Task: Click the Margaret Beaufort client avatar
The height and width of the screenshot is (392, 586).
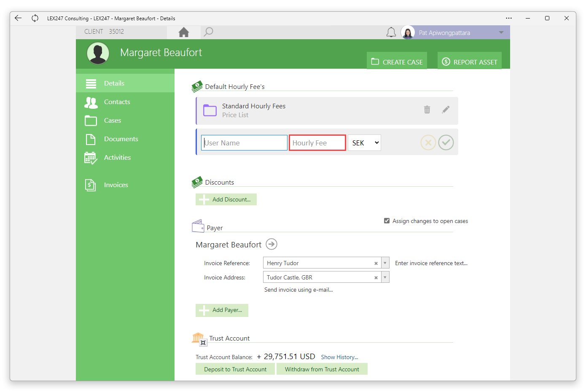Action: [x=98, y=54]
